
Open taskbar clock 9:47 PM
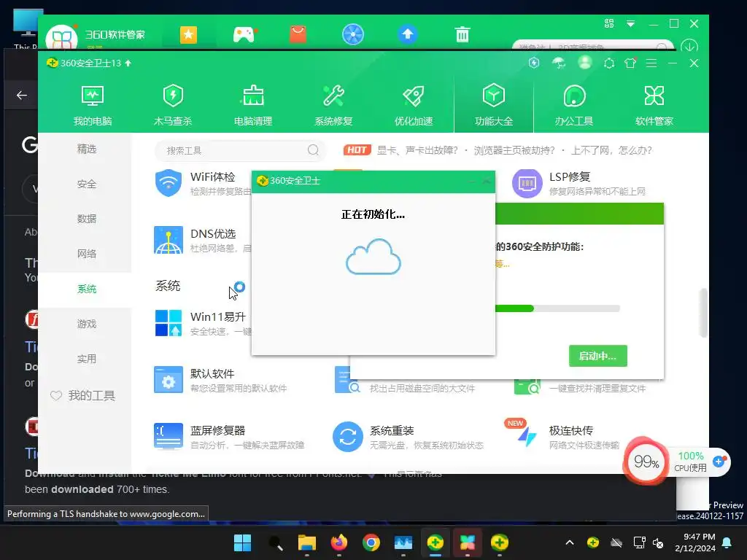[x=695, y=542]
